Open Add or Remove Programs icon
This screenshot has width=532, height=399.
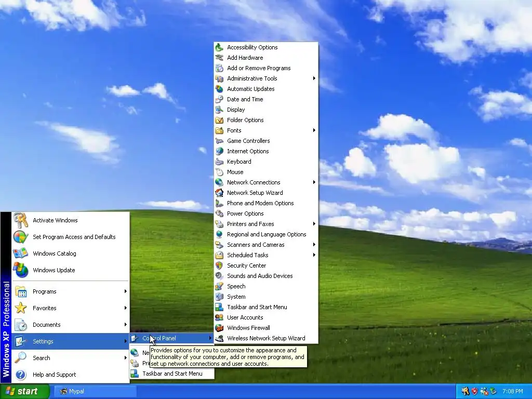click(219, 68)
